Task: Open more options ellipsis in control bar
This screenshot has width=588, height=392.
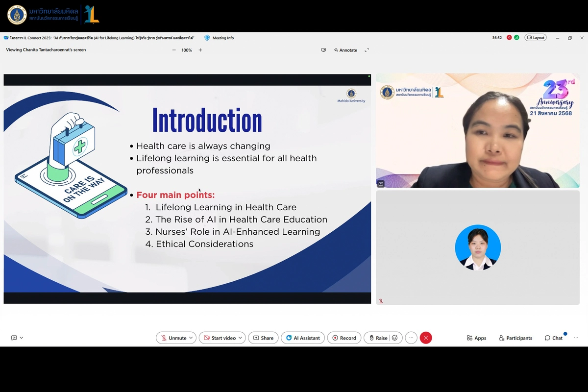Action: [411, 338]
